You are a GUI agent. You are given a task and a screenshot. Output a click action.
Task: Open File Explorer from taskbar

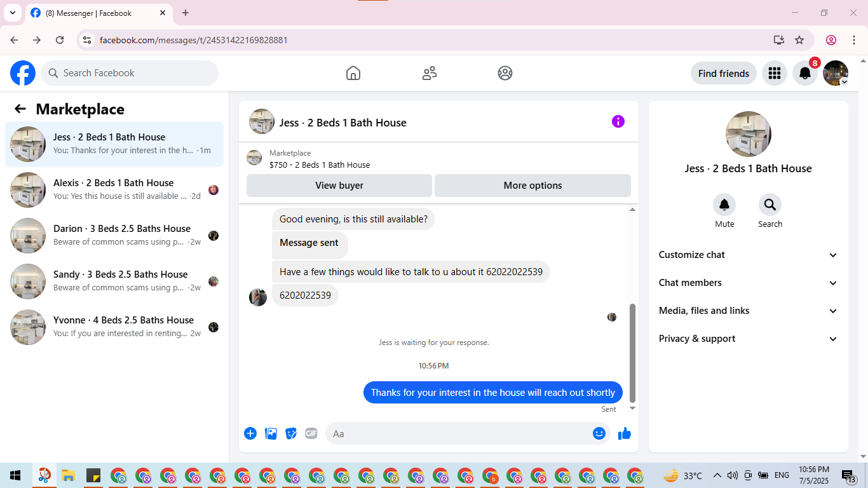[x=69, y=475]
